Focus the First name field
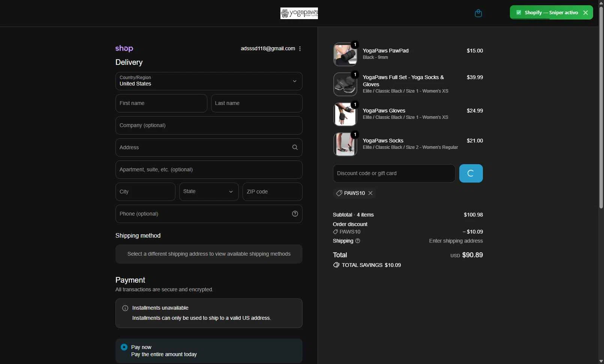The width and height of the screenshot is (604, 364). click(161, 103)
